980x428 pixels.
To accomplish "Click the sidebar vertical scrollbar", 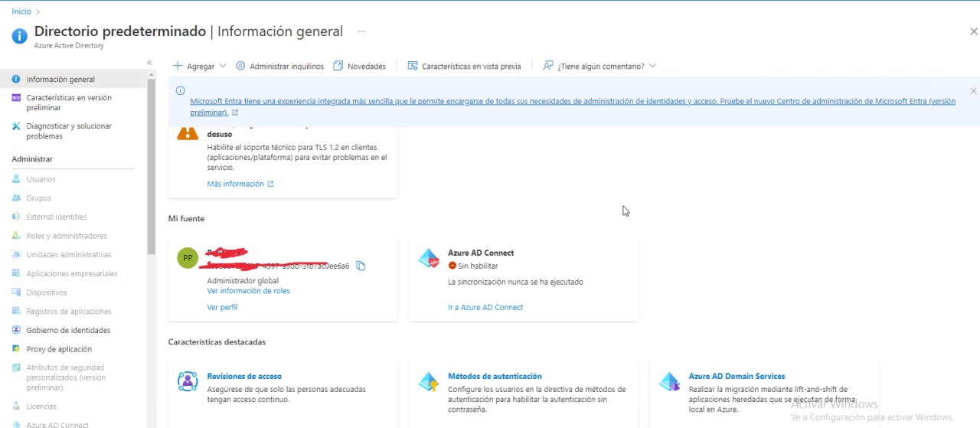I will [151, 167].
